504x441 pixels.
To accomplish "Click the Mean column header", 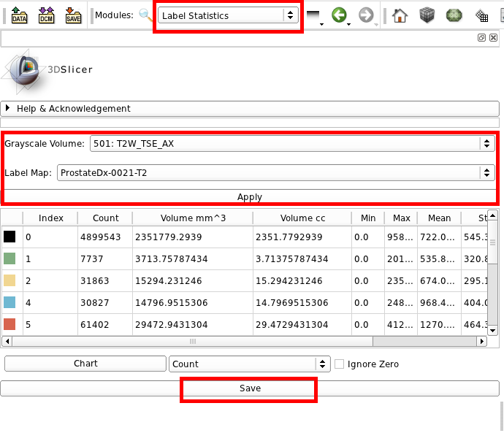I will (x=439, y=218).
